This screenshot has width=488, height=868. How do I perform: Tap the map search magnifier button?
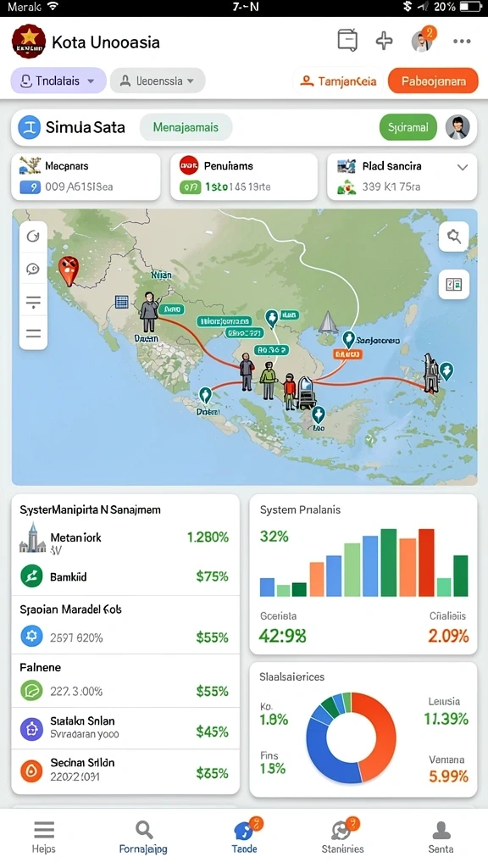tap(454, 237)
